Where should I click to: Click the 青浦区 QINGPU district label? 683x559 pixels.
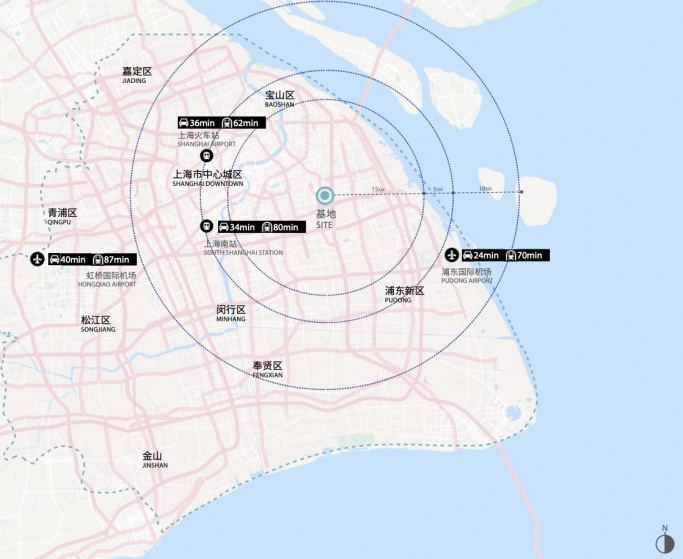62,217
